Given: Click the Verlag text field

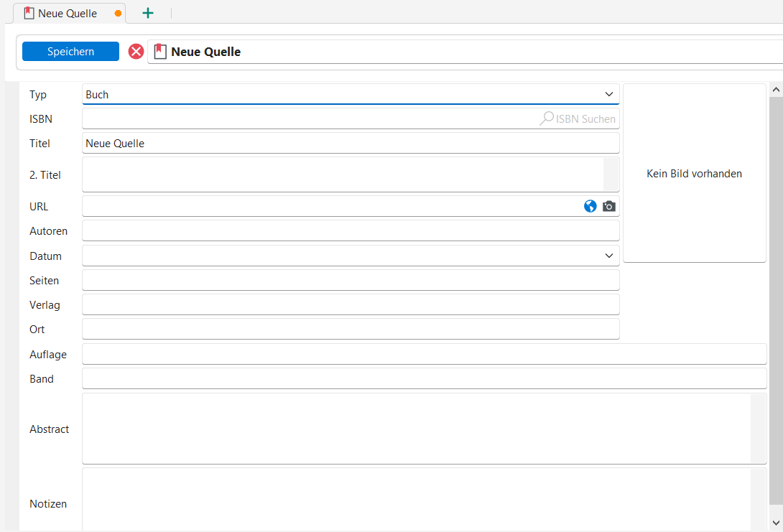Looking at the screenshot, I should coord(351,305).
